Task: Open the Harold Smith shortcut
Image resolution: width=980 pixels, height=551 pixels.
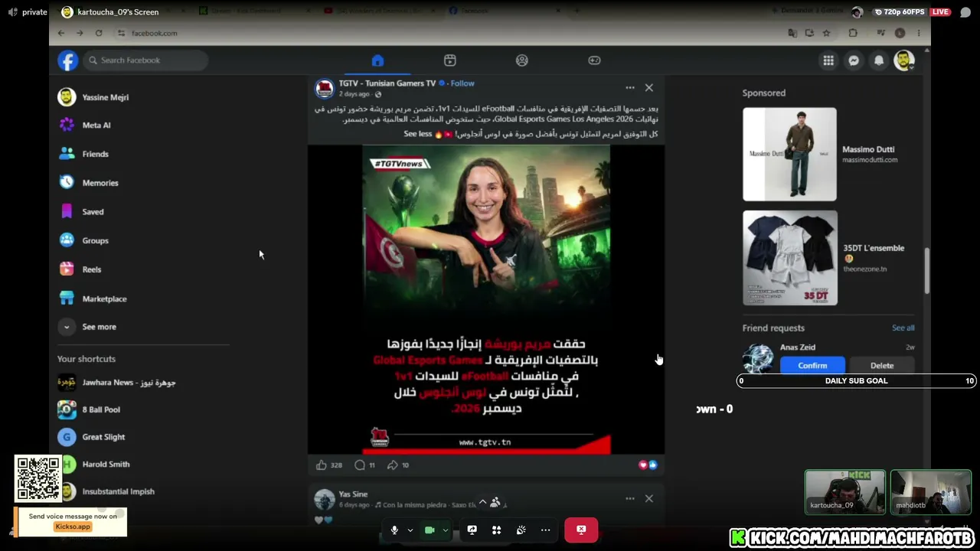Action: pyautogui.click(x=96, y=465)
